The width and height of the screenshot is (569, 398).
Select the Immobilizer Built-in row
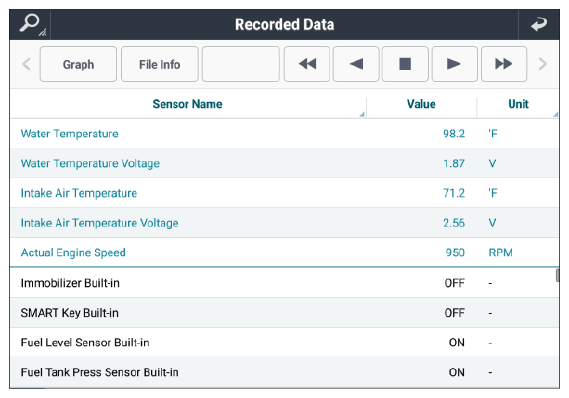284,283
